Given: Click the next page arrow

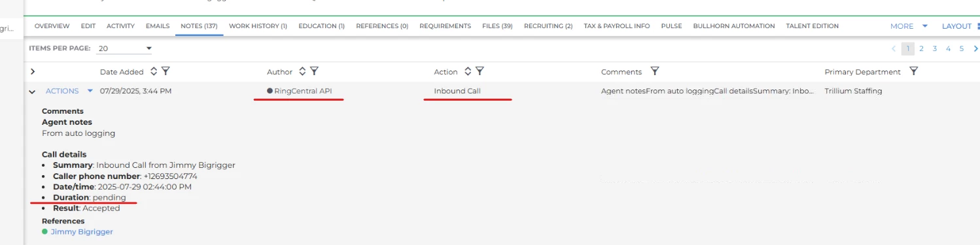Looking at the screenshot, I should click(975, 48).
